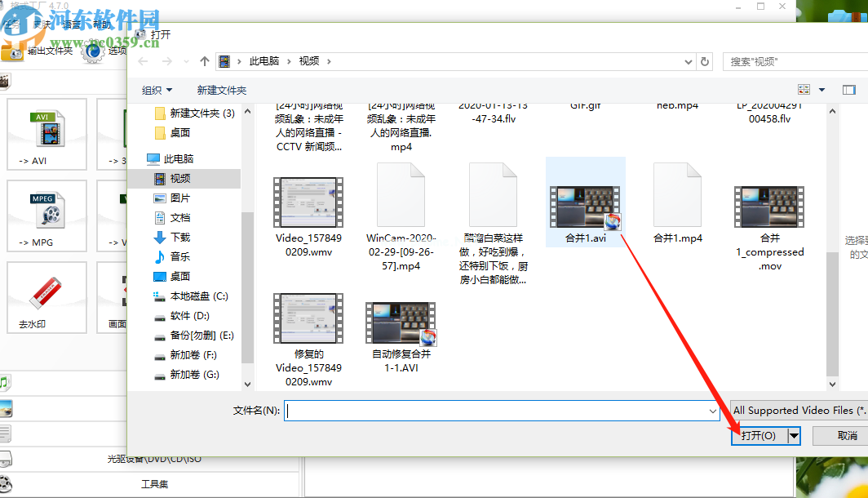The width and height of the screenshot is (868, 498).
Task: Select the 合并1.avi video file
Action: 585,204
